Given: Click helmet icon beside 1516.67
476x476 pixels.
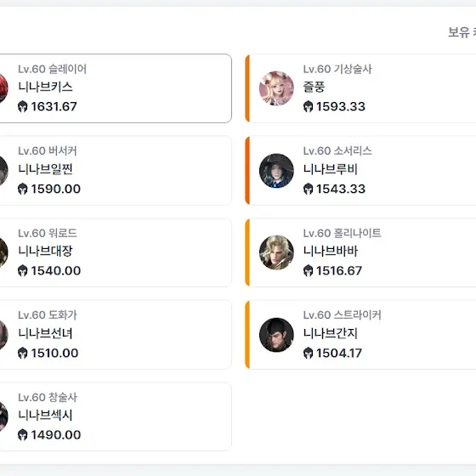Looking at the screenshot, I should 308,270.
